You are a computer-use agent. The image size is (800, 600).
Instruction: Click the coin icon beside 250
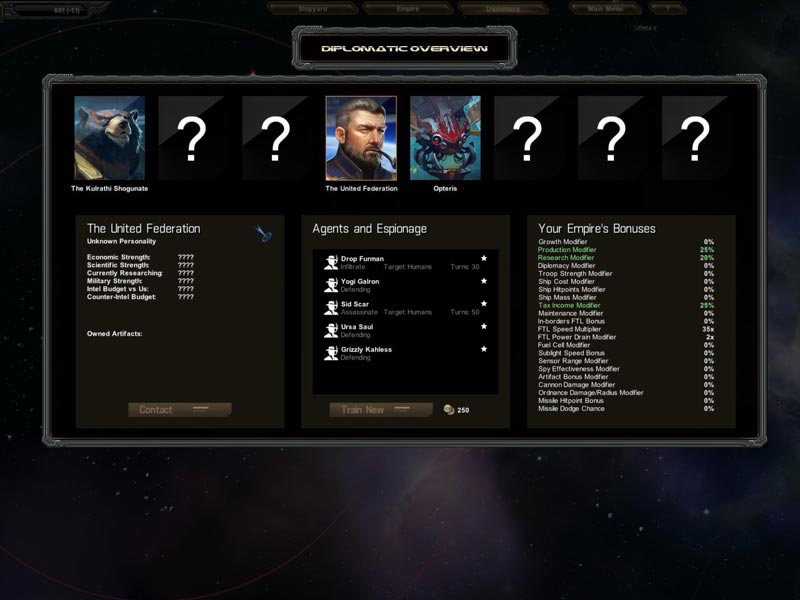tap(448, 410)
